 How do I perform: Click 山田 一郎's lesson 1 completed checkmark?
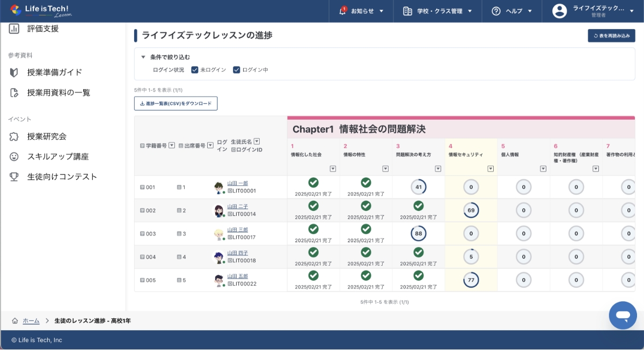point(313,183)
